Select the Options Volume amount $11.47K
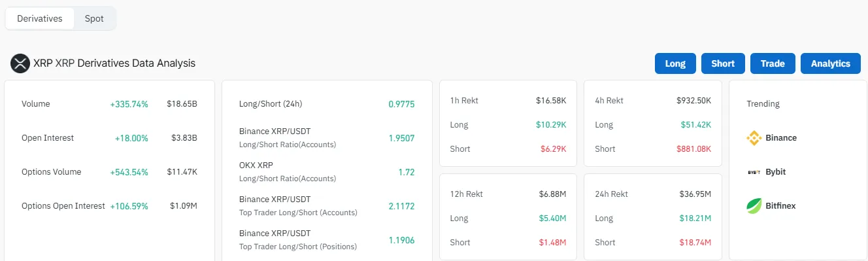Viewport: 868px width, 261px height. [x=182, y=172]
